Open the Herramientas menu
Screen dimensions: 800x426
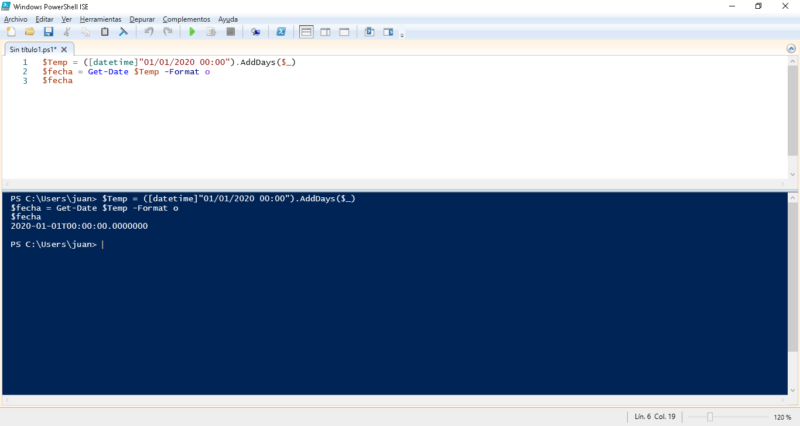point(101,19)
